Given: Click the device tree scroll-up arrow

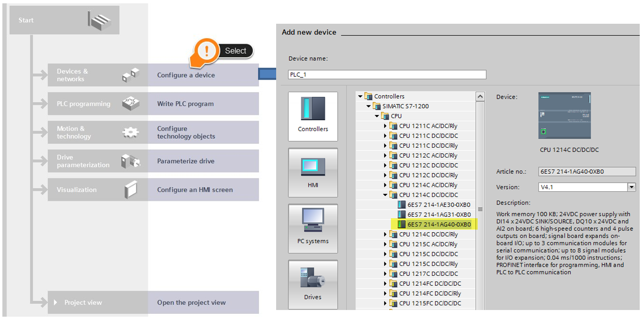Looking at the screenshot, I should coord(480,96).
